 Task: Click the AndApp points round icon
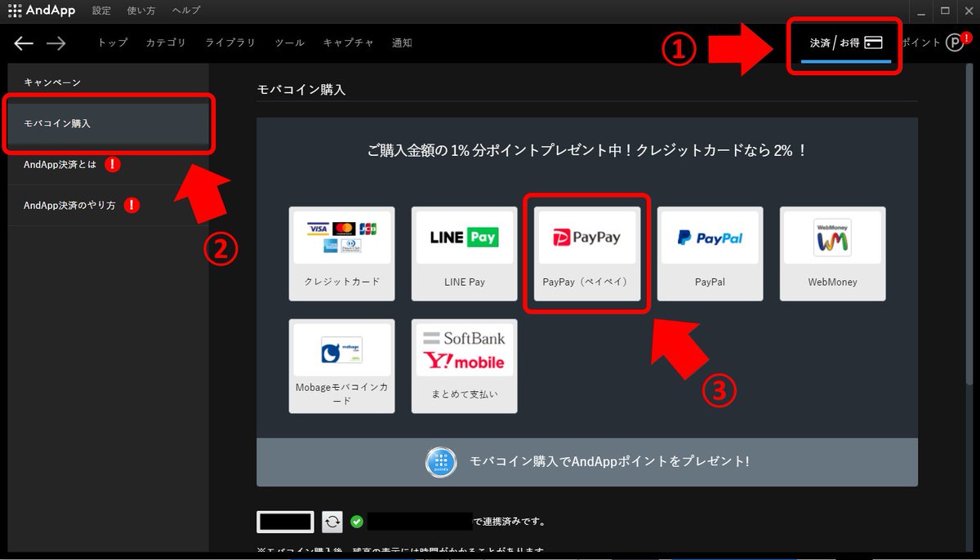(441, 461)
